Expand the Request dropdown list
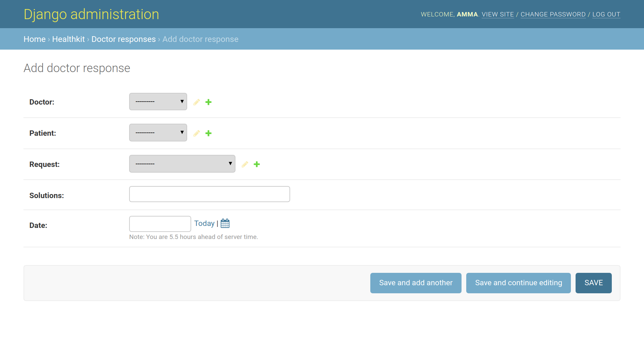Screen dimensions: 644x362 182,164
